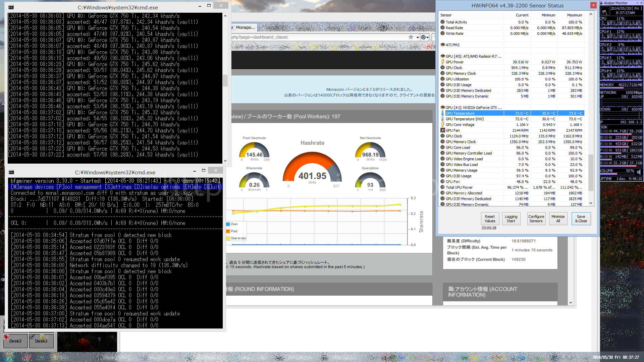The width and height of the screenshot is (644, 362).
Task: Click the GPU Temperature (HW) sensor row
Action: pos(512,119)
